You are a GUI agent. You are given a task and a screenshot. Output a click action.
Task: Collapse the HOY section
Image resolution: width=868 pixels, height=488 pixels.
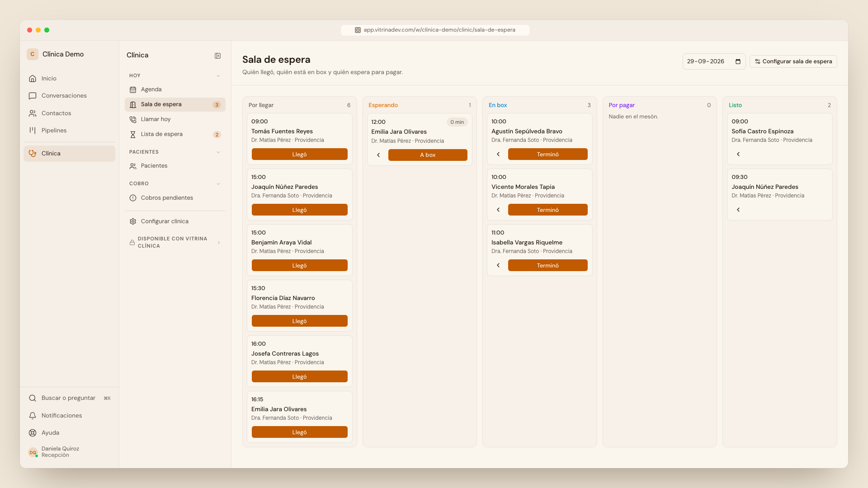[218, 76]
